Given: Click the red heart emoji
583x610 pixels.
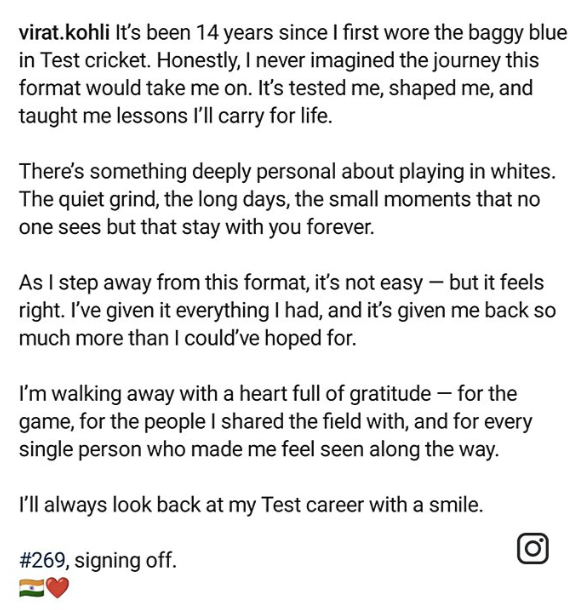Looking at the screenshot, I should [x=58, y=587].
